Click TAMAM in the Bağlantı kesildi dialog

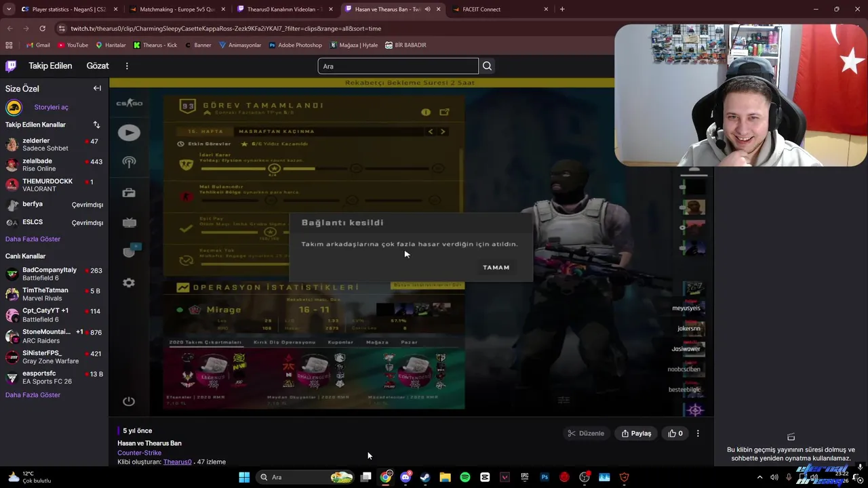coord(496,267)
